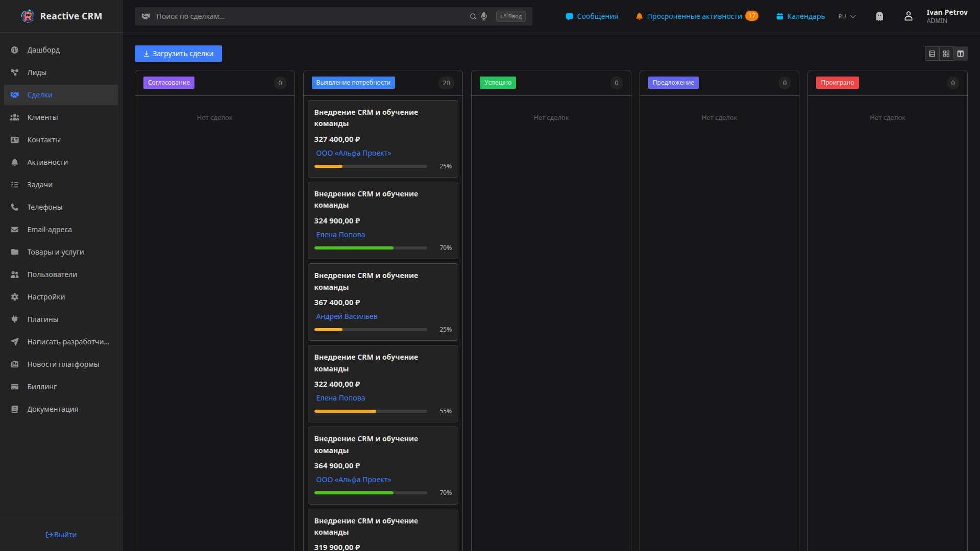The width and height of the screenshot is (980, 551).
Task: Open Биллинг in the sidebar
Action: click(61, 387)
